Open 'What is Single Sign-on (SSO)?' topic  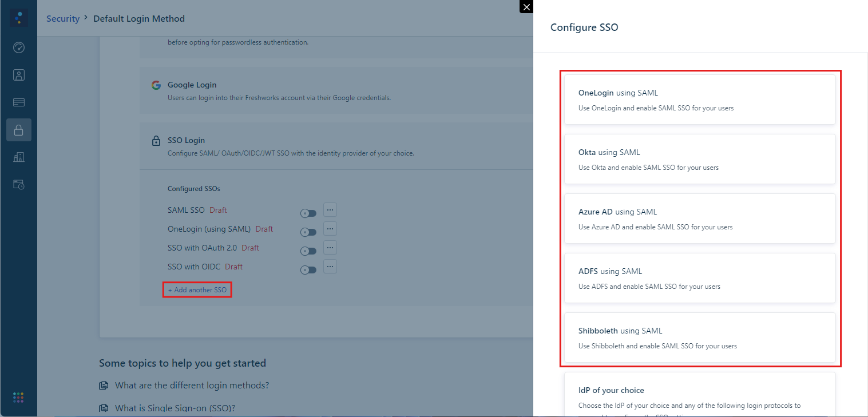pos(175,408)
